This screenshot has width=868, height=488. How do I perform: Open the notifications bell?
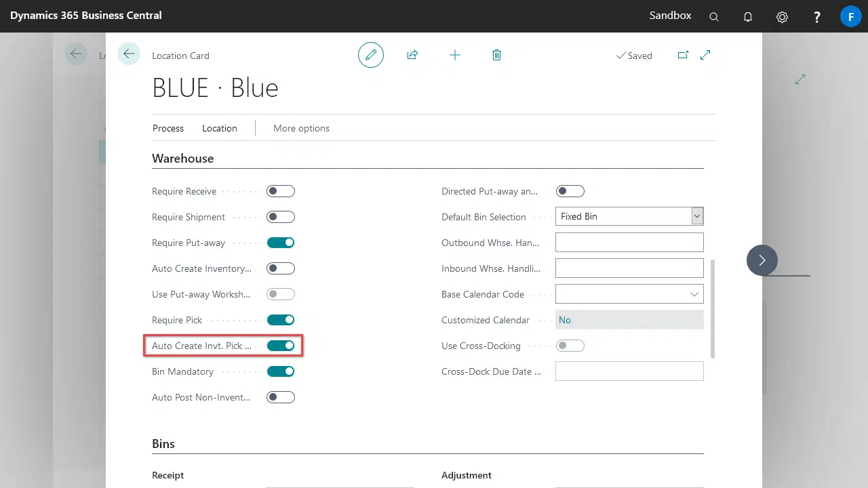pos(748,17)
